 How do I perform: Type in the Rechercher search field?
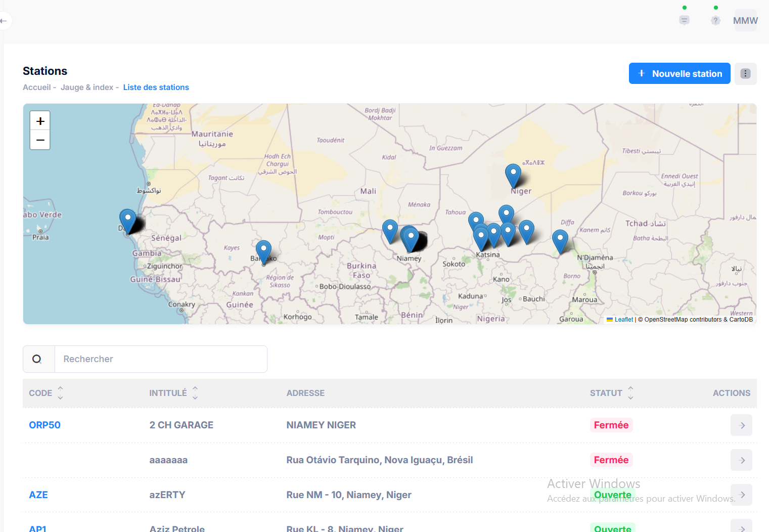tap(160, 359)
